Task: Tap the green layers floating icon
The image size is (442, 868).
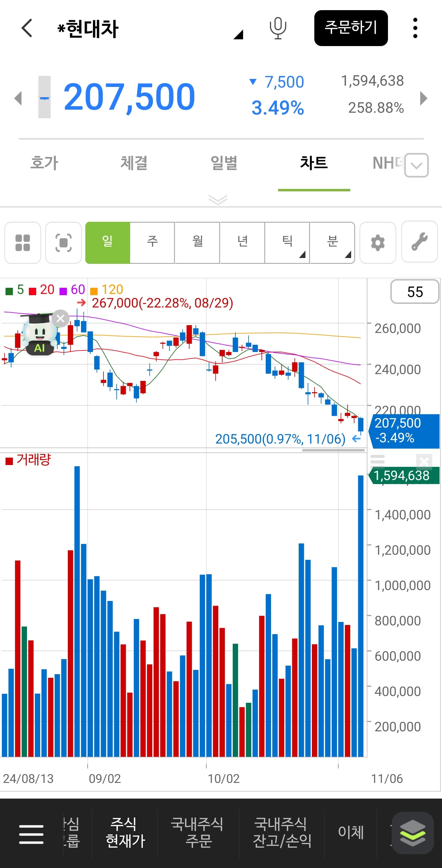Action: point(412,833)
